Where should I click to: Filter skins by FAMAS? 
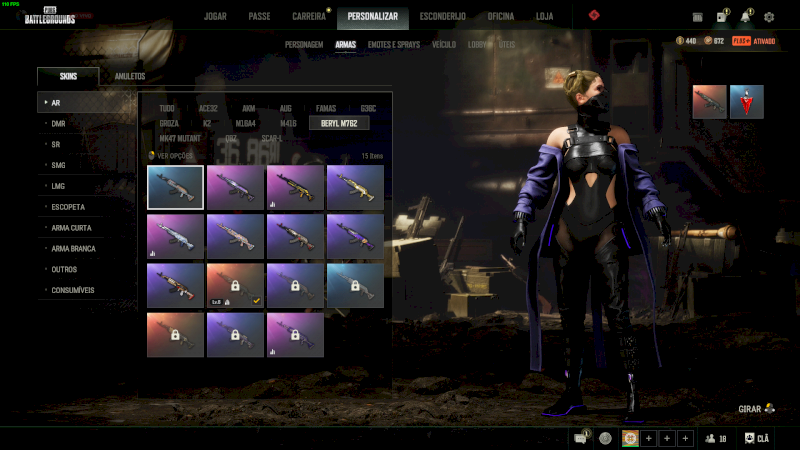[x=326, y=108]
